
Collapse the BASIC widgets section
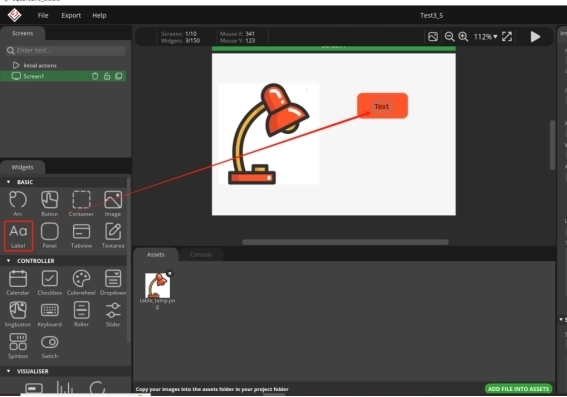(x=8, y=182)
